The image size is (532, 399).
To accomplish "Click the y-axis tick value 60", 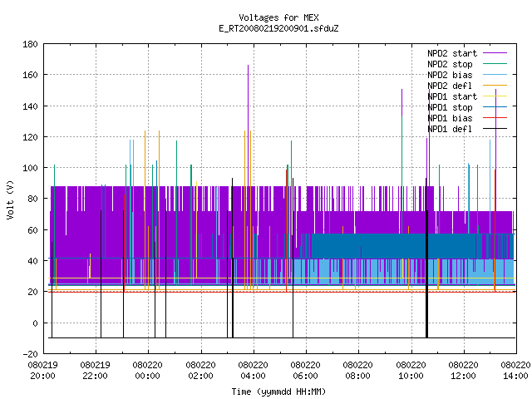I will 32,230.
